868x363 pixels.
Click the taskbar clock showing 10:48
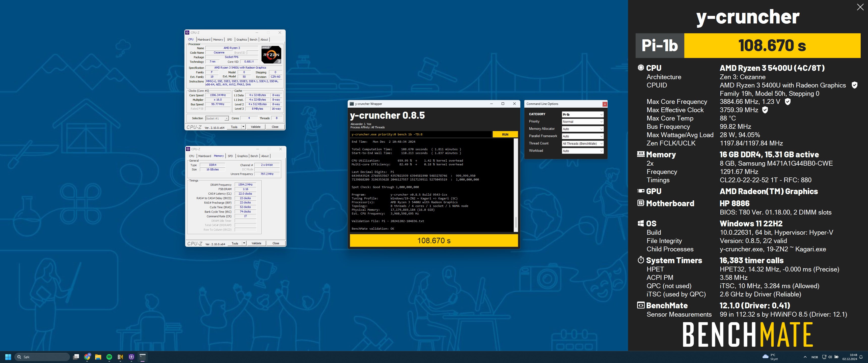tap(850, 357)
